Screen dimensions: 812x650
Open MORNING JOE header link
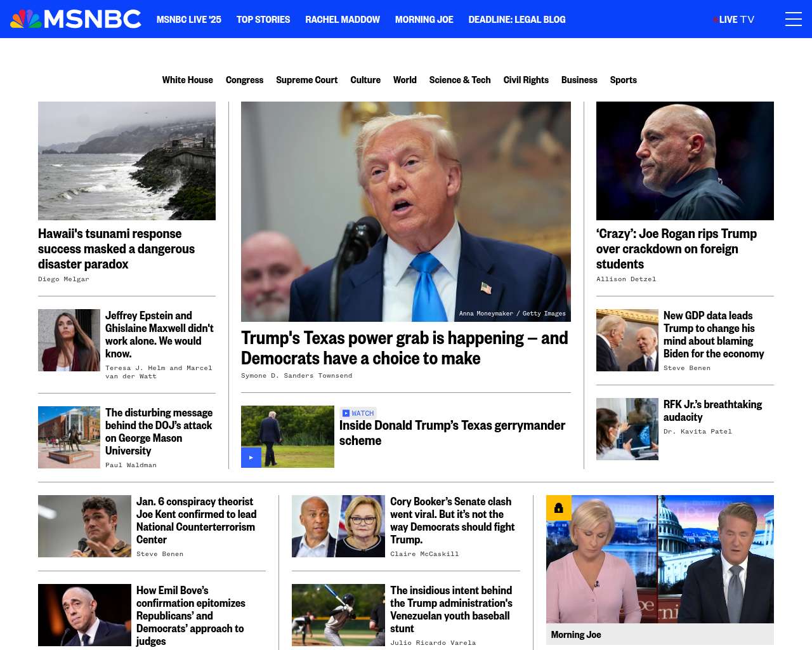coord(424,20)
